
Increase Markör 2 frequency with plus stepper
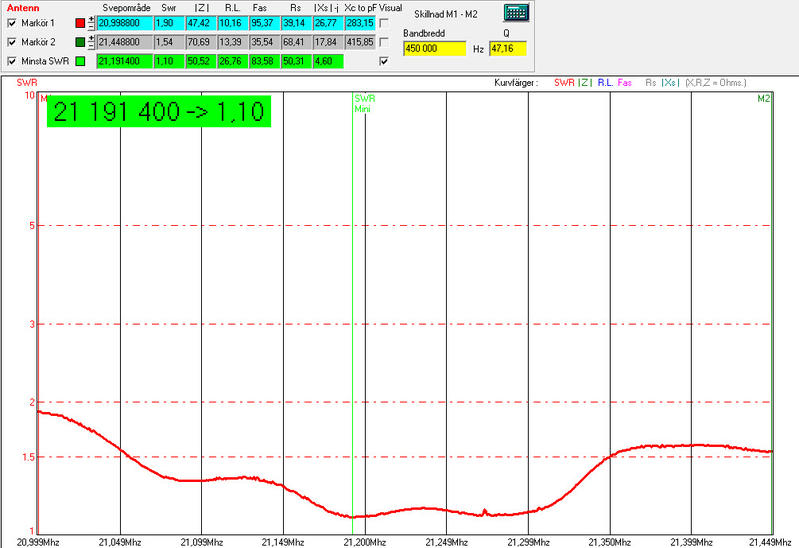point(91,39)
